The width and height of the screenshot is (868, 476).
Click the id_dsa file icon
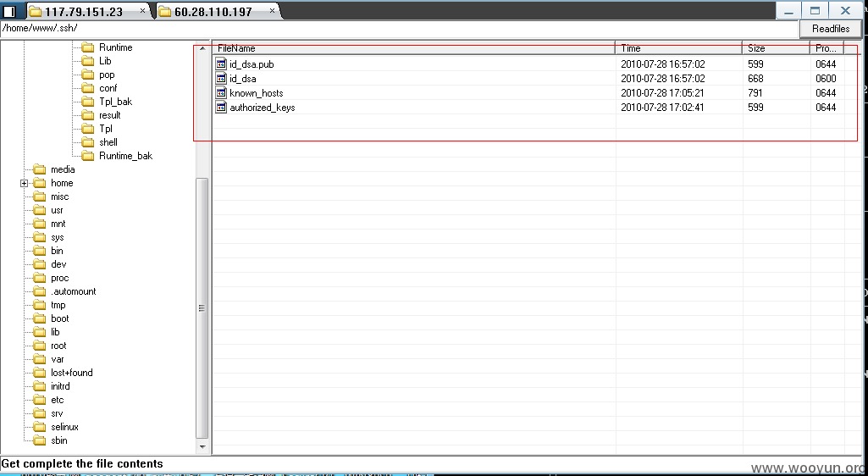(221, 78)
